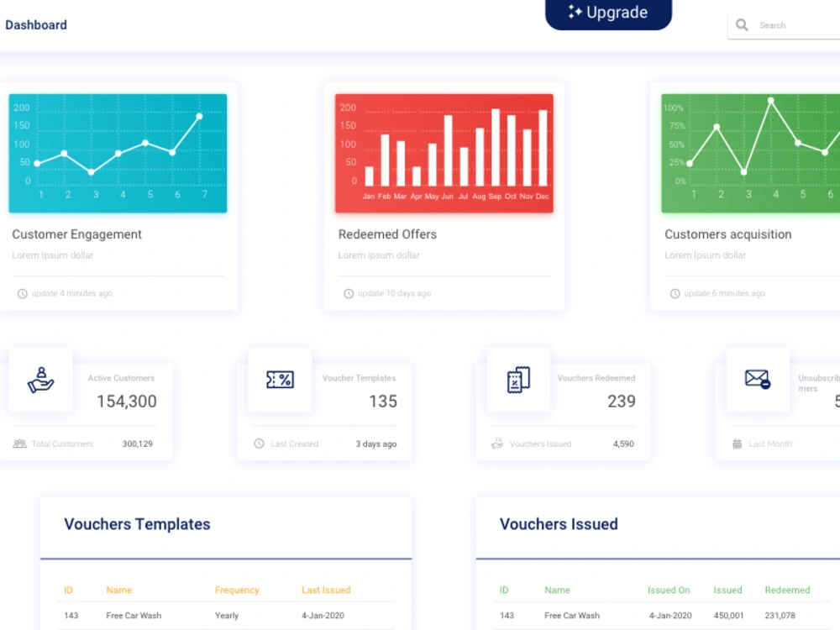Click clock icon beside update 10 days ago

click(x=349, y=293)
